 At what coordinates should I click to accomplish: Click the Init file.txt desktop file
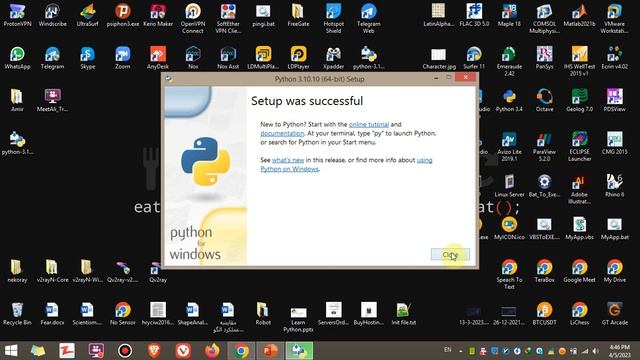tap(403, 314)
